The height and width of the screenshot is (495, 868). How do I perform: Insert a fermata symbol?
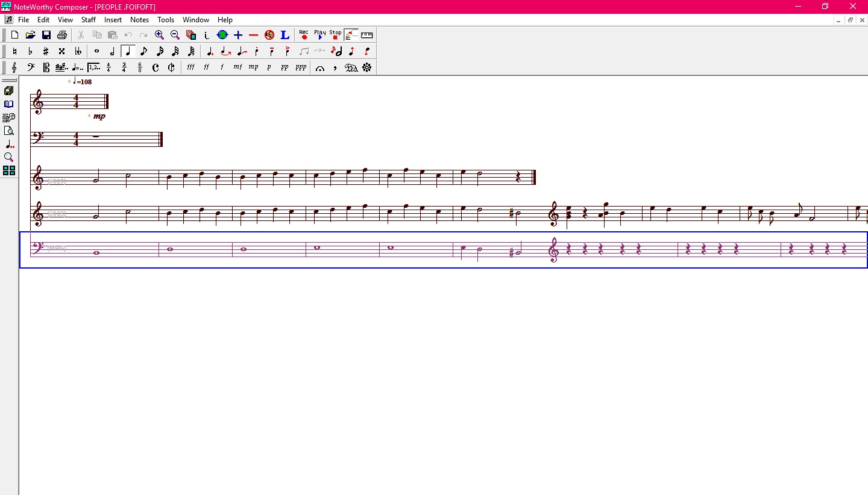tap(319, 67)
